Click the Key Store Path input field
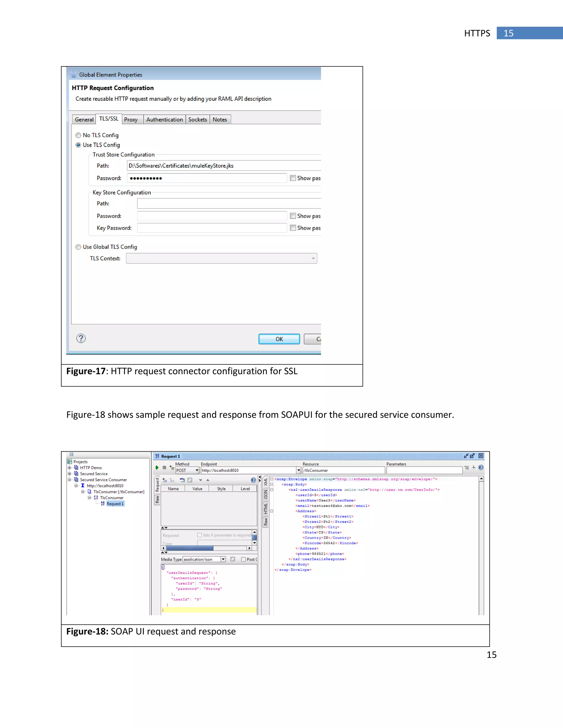The image size is (563, 728). click(x=229, y=203)
